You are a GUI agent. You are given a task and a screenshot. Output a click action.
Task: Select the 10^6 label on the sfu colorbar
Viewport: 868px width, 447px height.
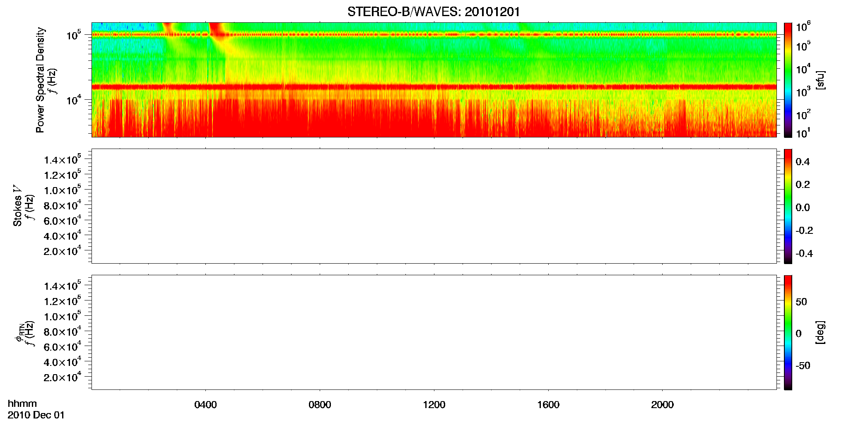point(803,26)
